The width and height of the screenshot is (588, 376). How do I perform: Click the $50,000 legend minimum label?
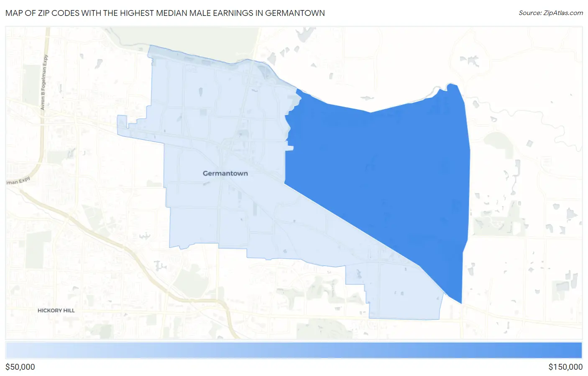[20, 367]
